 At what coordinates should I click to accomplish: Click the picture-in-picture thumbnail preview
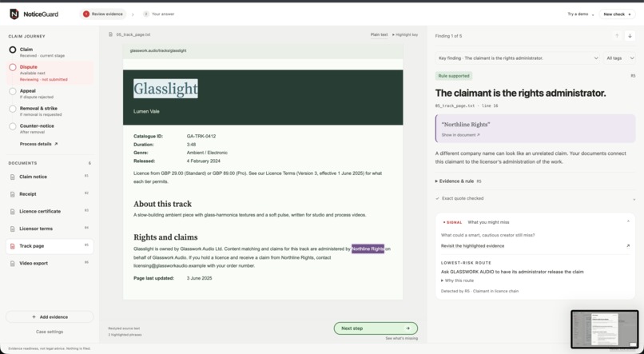(605, 329)
